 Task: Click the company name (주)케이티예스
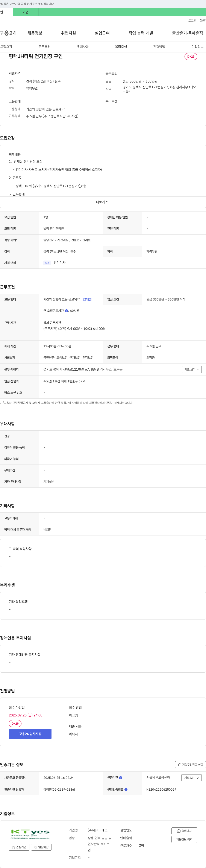point(98,830)
